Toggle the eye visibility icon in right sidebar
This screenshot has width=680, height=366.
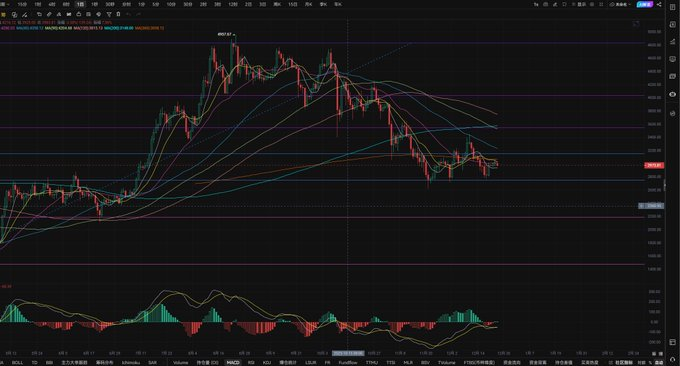[673, 94]
